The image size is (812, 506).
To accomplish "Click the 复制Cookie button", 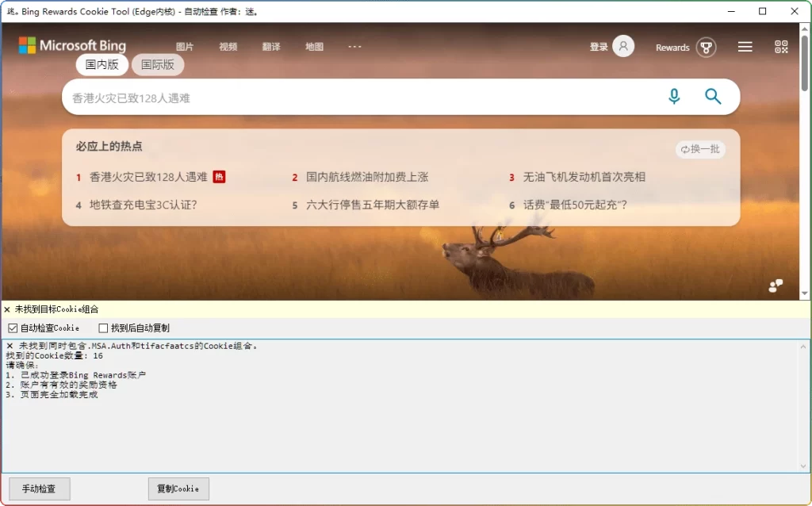I will [x=178, y=489].
